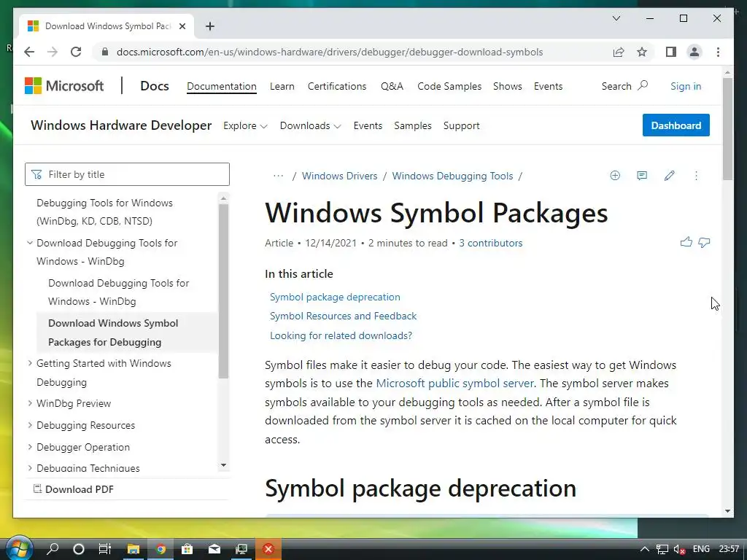Screen dimensions: 747x560
Task: Click the thumbs down rating icon
Action: tap(704, 242)
